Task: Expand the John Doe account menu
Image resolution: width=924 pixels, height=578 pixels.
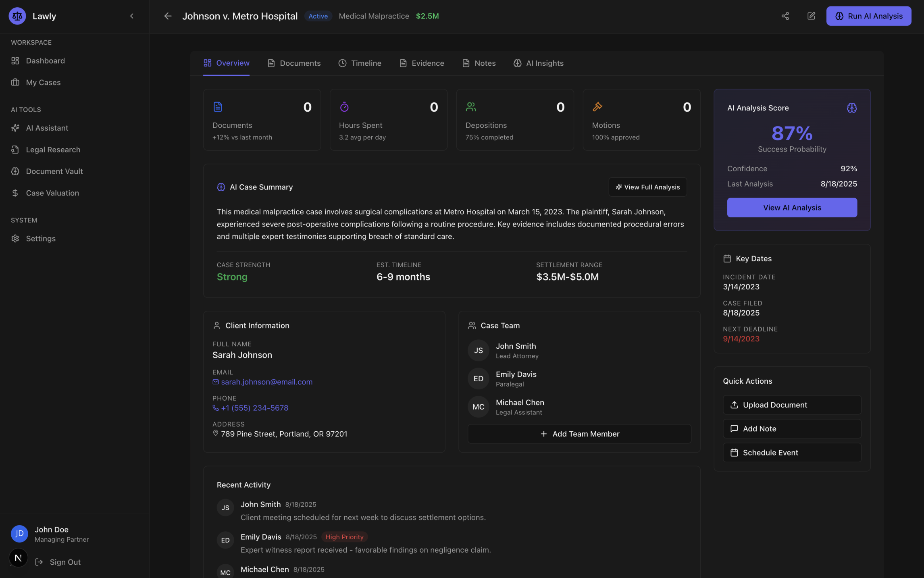Action: pos(51,533)
